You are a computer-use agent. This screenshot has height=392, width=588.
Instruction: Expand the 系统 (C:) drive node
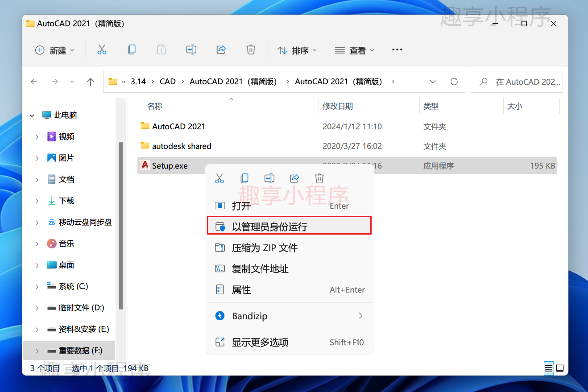37,286
